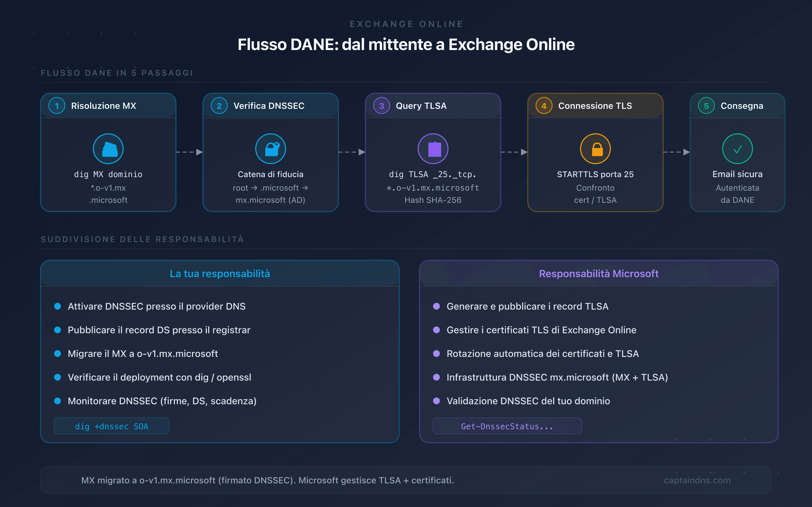Switch to the La tua responsabilità panel header
The image size is (812, 507).
[220, 273]
